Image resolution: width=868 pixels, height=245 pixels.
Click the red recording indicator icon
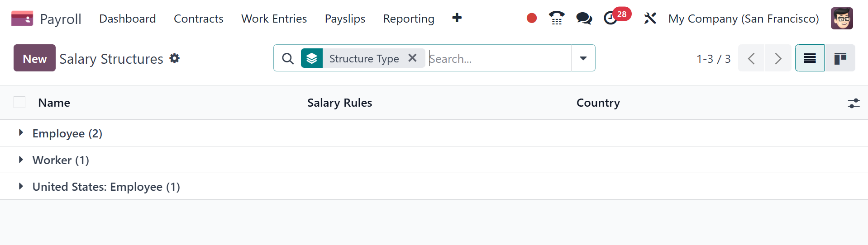point(532,18)
